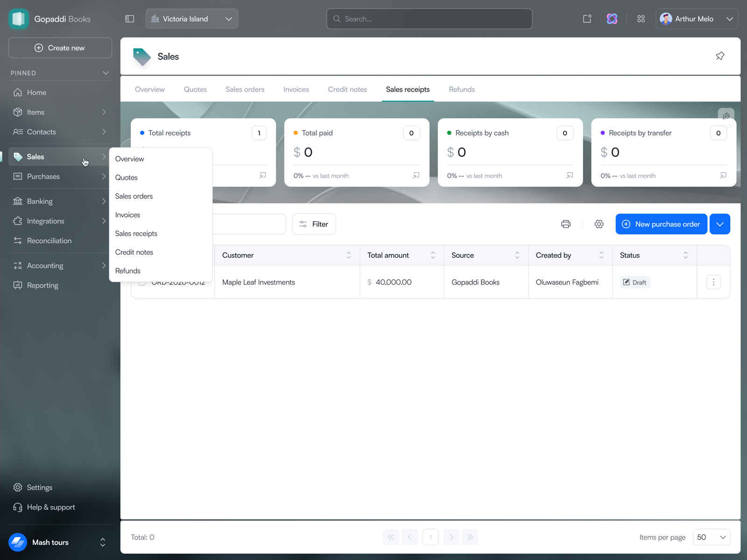Image resolution: width=747 pixels, height=560 pixels.
Task: Click New purchase order button
Action: [661, 224]
